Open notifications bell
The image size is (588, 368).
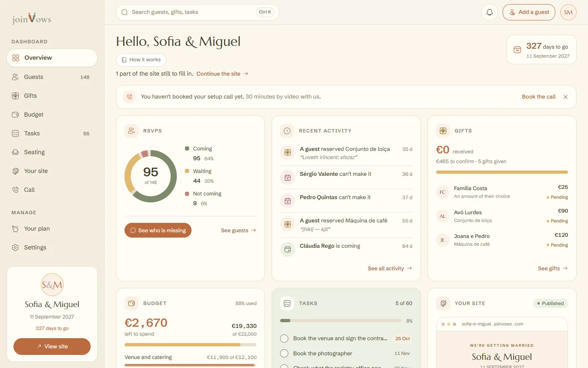click(490, 12)
